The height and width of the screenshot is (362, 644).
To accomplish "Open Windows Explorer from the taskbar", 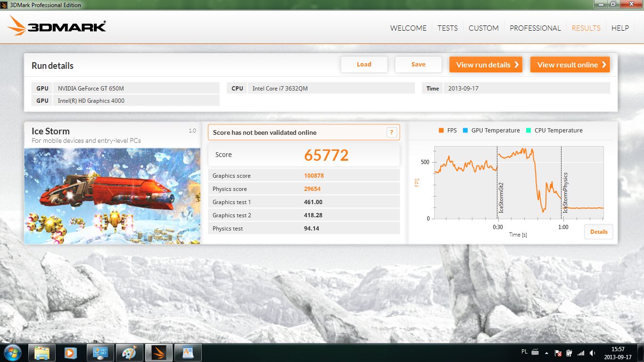I will click(42, 353).
